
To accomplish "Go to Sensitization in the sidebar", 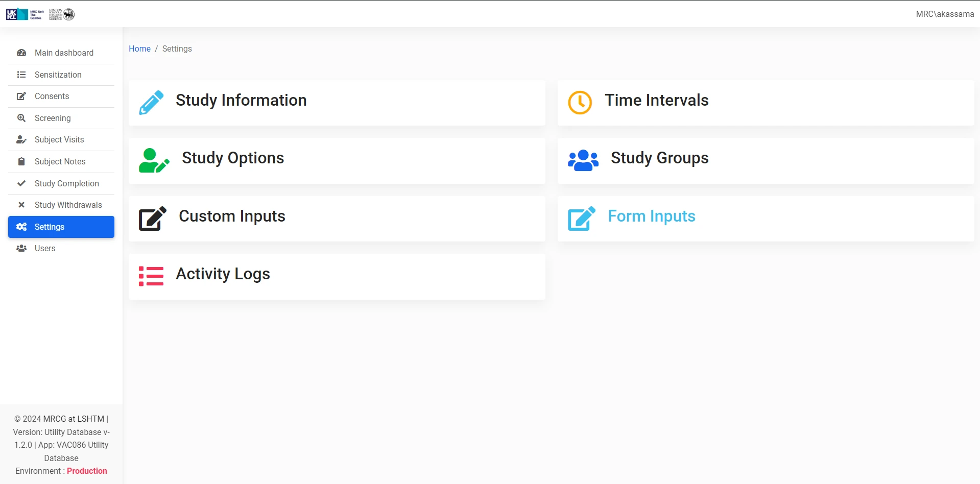I will (58, 75).
